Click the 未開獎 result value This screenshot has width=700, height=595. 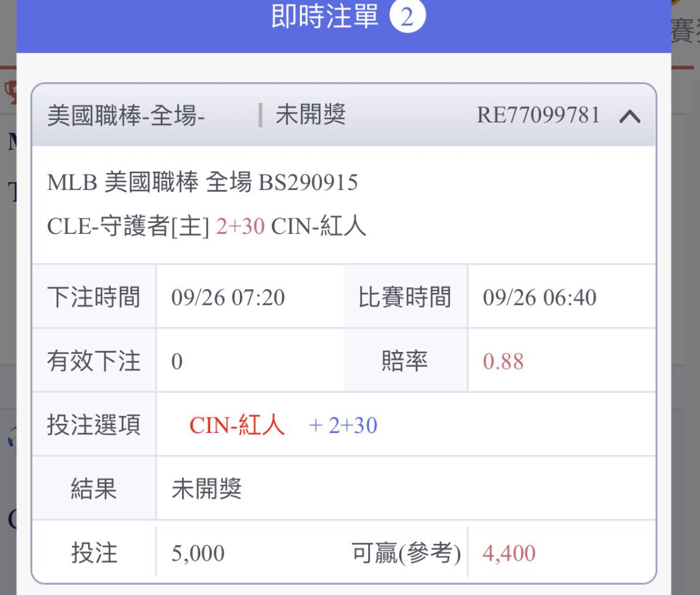pyautogui.click(x=207, y=489)
